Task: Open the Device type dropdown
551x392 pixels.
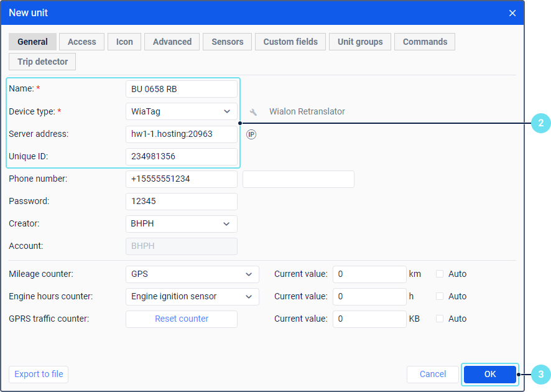Action: point(182,111)
